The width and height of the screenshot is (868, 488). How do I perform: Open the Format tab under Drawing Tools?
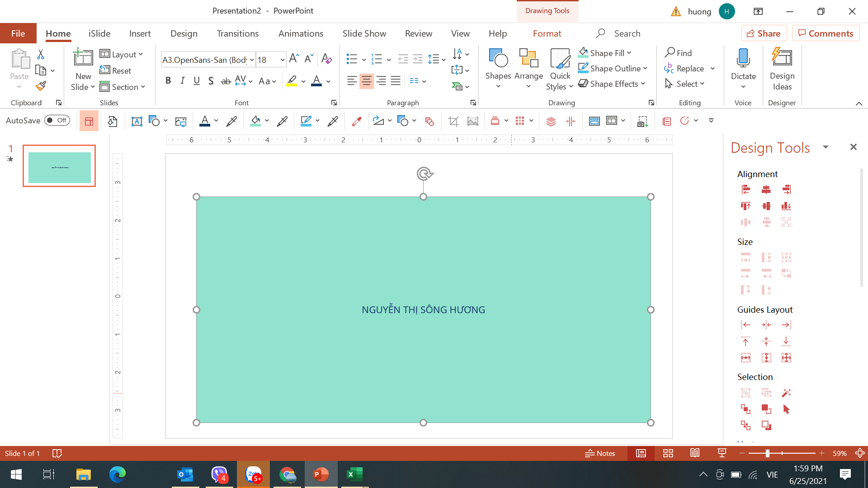[x=547, y=33]
